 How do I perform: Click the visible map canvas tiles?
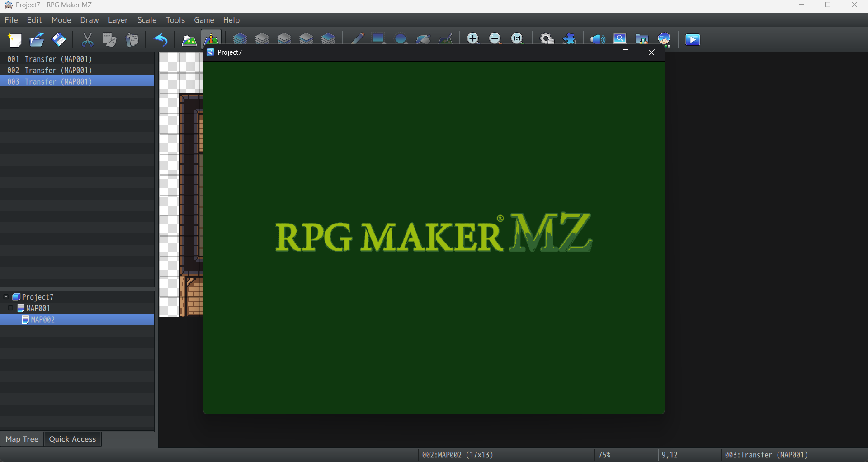click(x=181, y=185)
